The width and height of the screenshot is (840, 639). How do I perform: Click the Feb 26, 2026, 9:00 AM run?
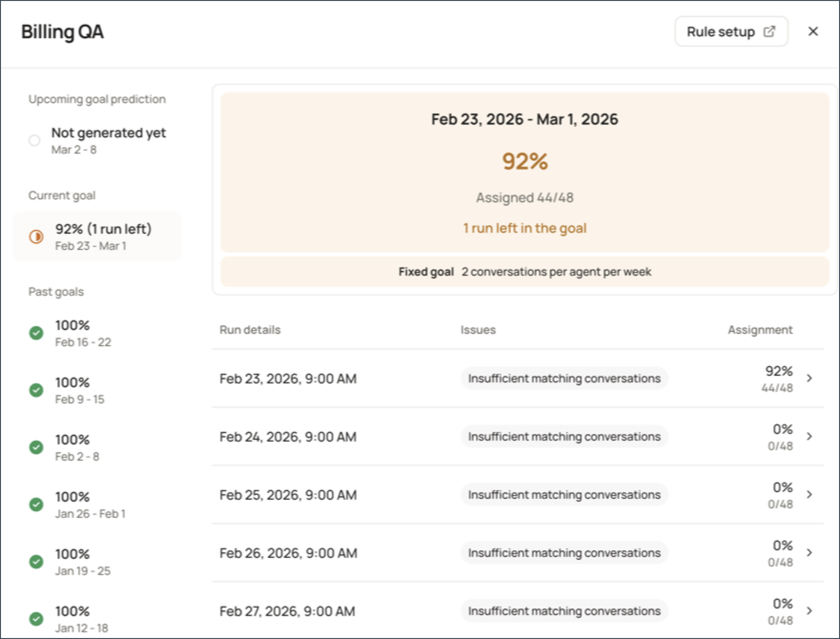click(518, 553)
